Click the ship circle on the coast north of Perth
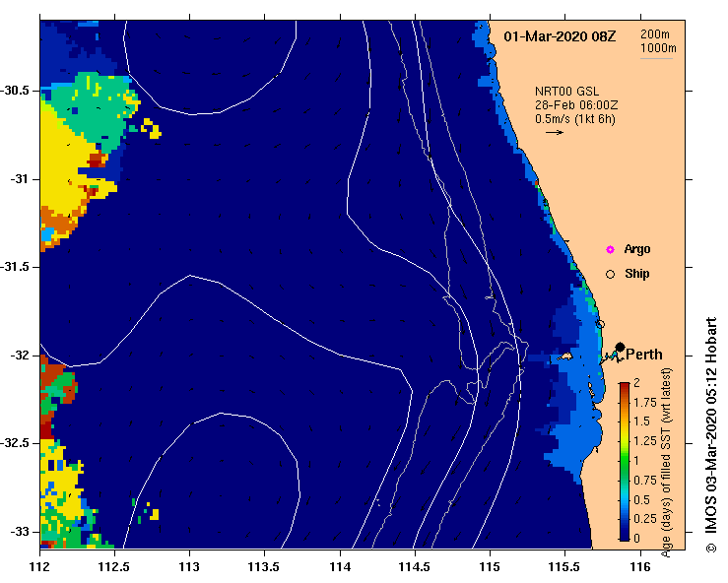 (x=600, y=324)
